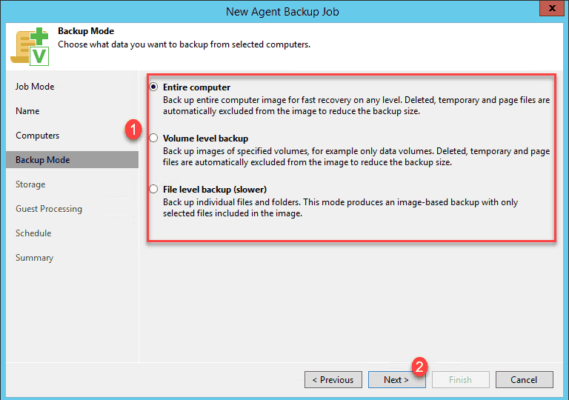This screenshot has width=569, height=400.
Task: Select File level backup (slower) radio button
Action: (x=154, y=189)
